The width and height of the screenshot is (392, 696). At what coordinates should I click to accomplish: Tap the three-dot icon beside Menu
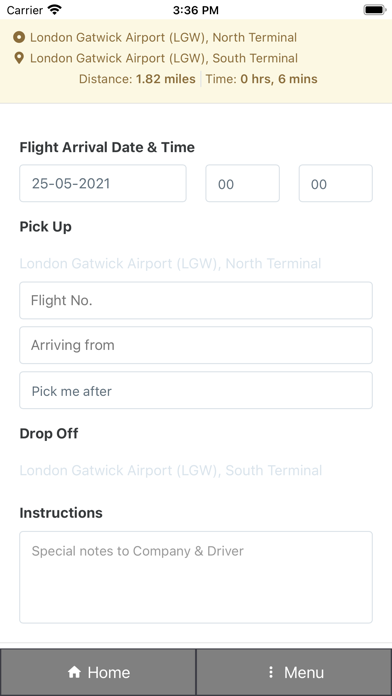click(271, 672)
